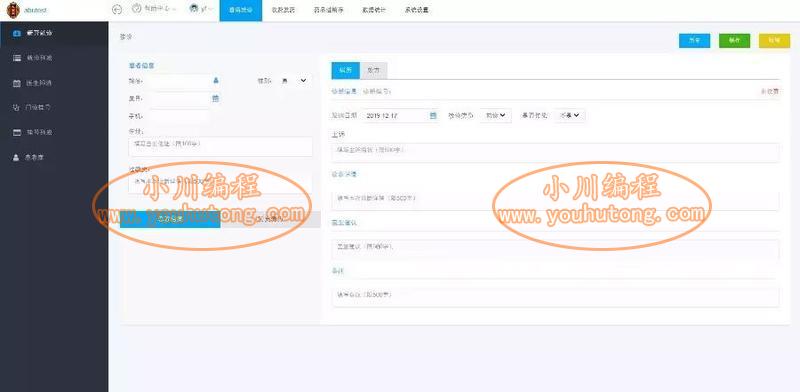Open the clock icon menu in the header
800x392 pixels.
click(x=154, y=9)
